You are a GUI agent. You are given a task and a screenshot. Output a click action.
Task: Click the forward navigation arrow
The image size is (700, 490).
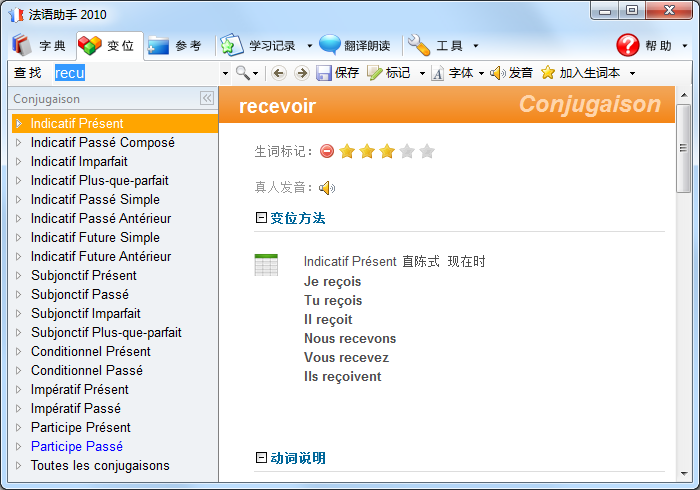300,73
